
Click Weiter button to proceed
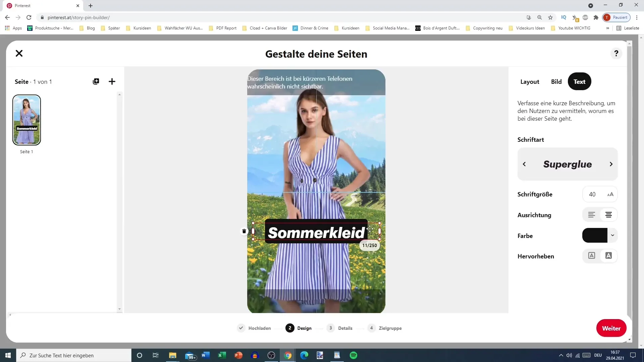pyautogui.click(x=611, y=328)
